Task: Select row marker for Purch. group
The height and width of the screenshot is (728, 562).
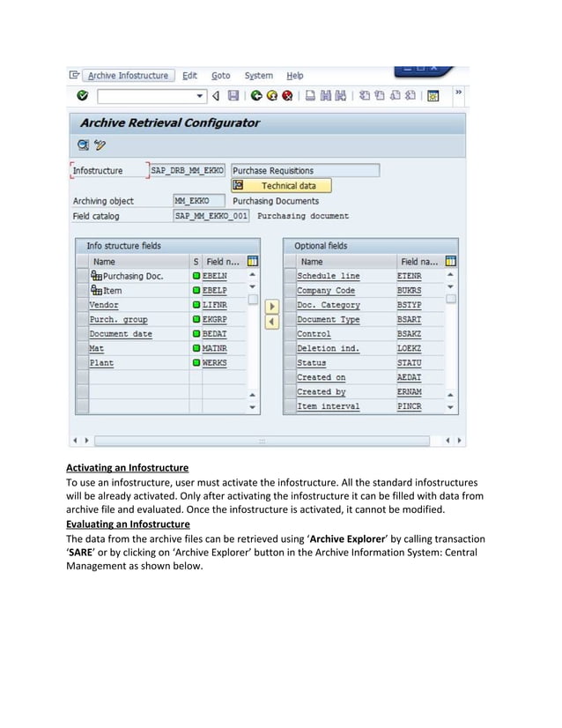Action: click(83, 319)
